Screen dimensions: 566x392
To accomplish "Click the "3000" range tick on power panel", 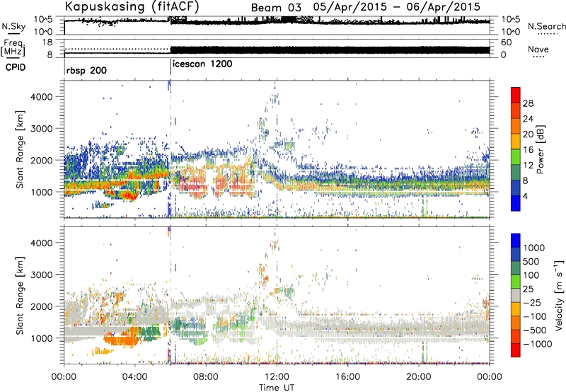I will pyautogui.click(x=42, y=128).
